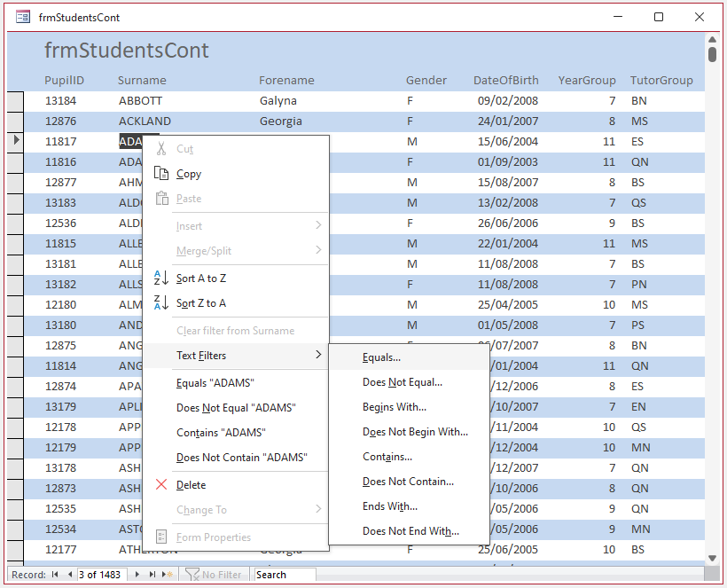Click the form icon in the title bar
The height and width of the screenshot is (588, 727).
(23, 17)
